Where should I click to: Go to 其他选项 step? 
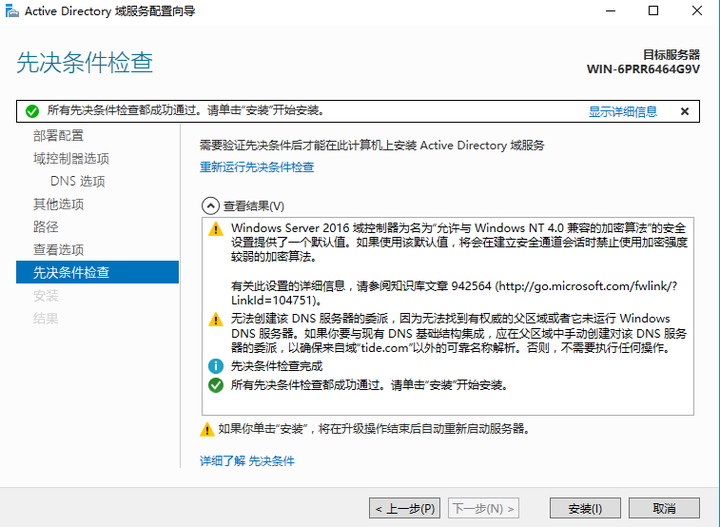pos(58,204)
